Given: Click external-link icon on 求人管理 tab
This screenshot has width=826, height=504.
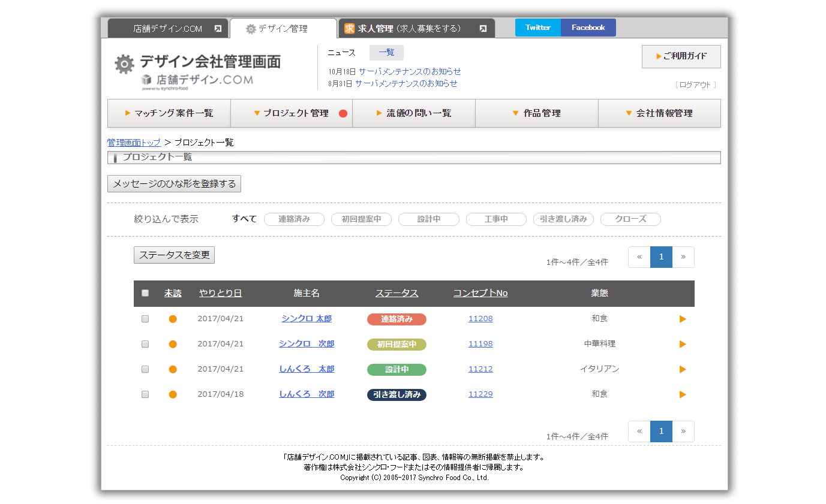Looking at the screenshot, I should [483, 29].
